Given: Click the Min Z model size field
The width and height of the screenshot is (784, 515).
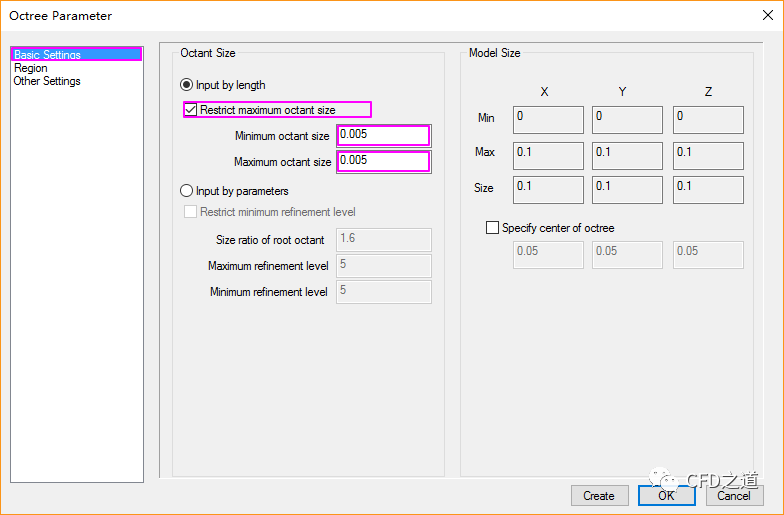Looking at the screenshot, I should point(708,119).
